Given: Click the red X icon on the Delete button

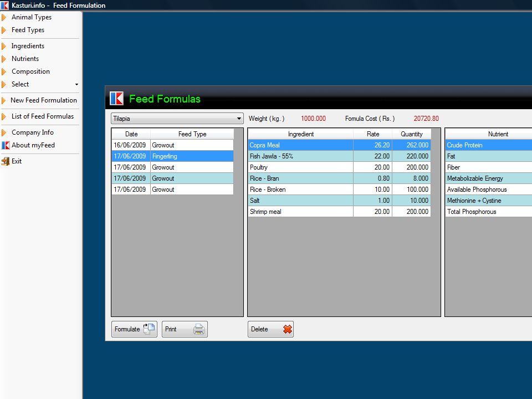Looking at the screenshot, I should click(x=288, y=329).
